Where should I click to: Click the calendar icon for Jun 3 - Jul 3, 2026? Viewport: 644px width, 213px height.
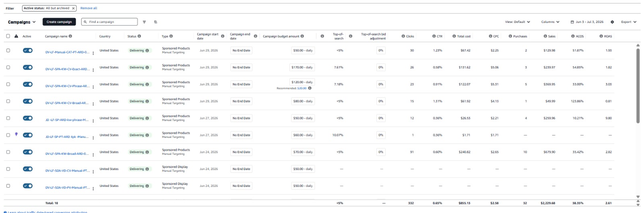coord(572,22)
